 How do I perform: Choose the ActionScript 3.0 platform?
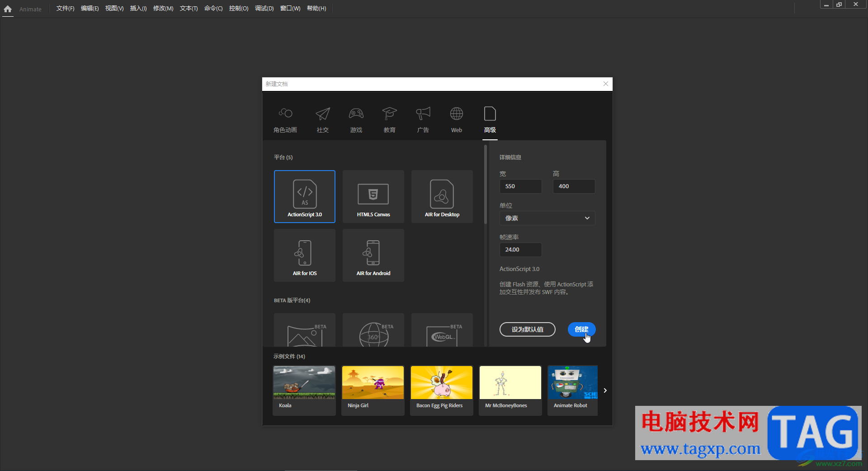click(305, 196)
